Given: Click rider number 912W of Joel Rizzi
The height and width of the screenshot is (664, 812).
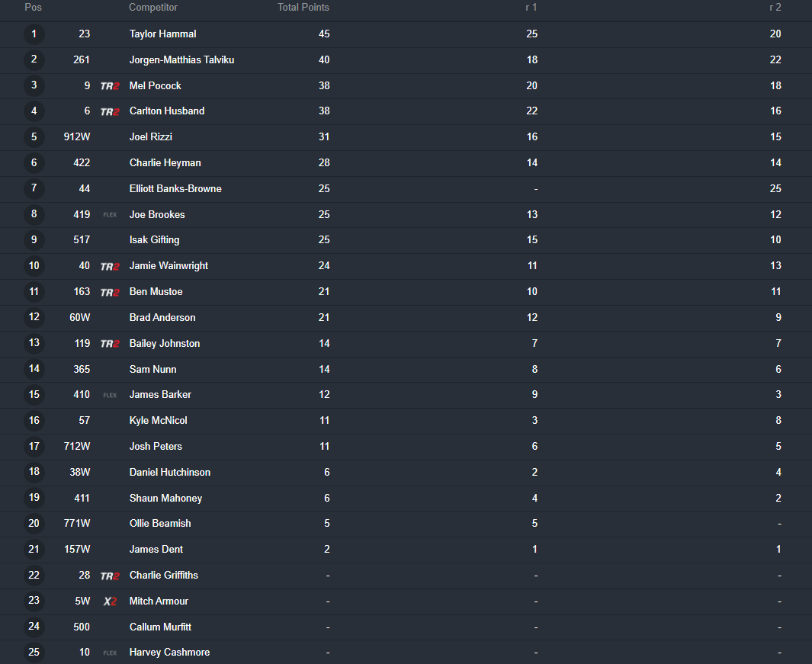Looking at the screenshot, I should (x=77, y=136).
